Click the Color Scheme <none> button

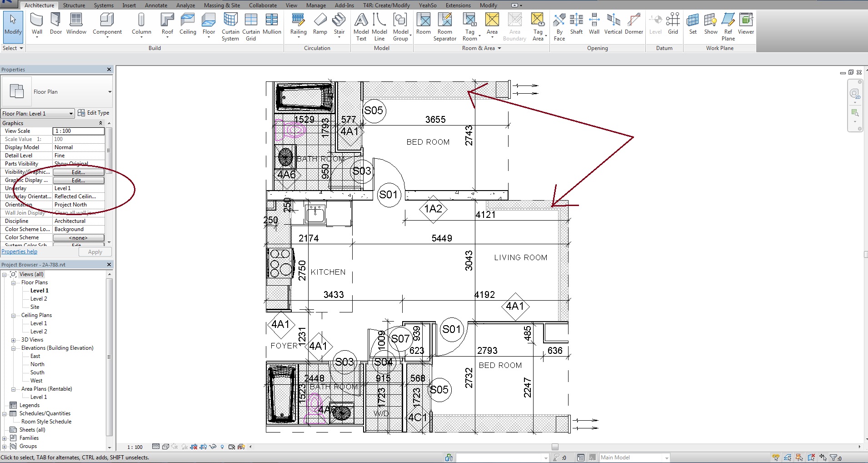click(79, 238)
